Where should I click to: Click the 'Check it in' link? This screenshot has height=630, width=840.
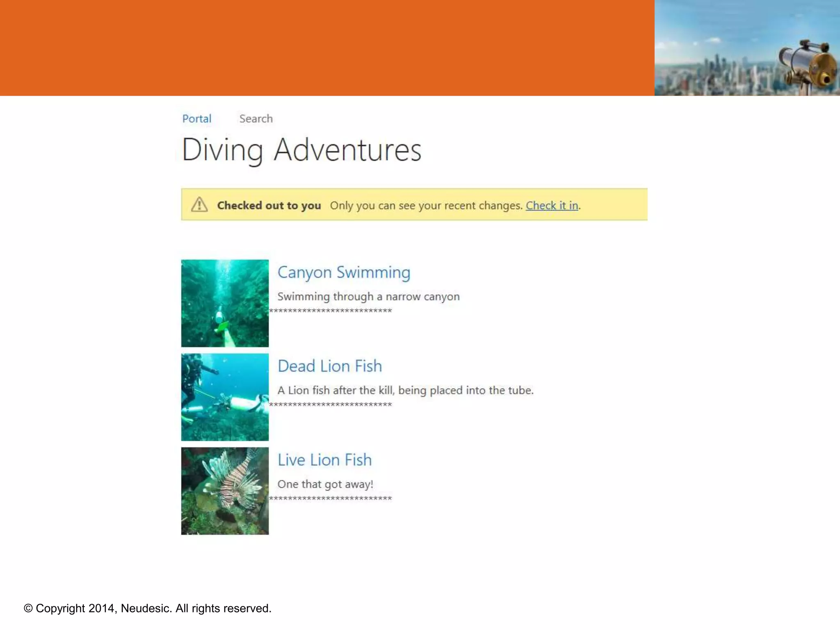click(x=552, y=205)
